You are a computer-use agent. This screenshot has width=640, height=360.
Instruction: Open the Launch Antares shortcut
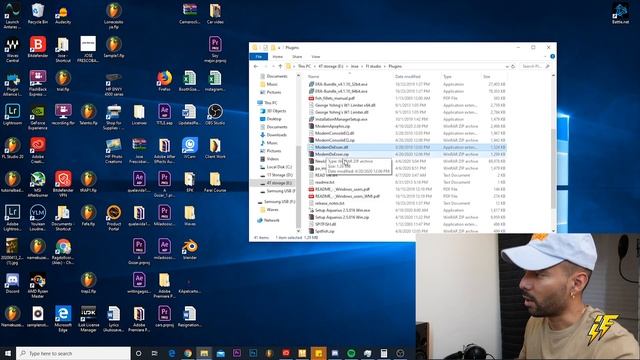(x=12, y=16)
